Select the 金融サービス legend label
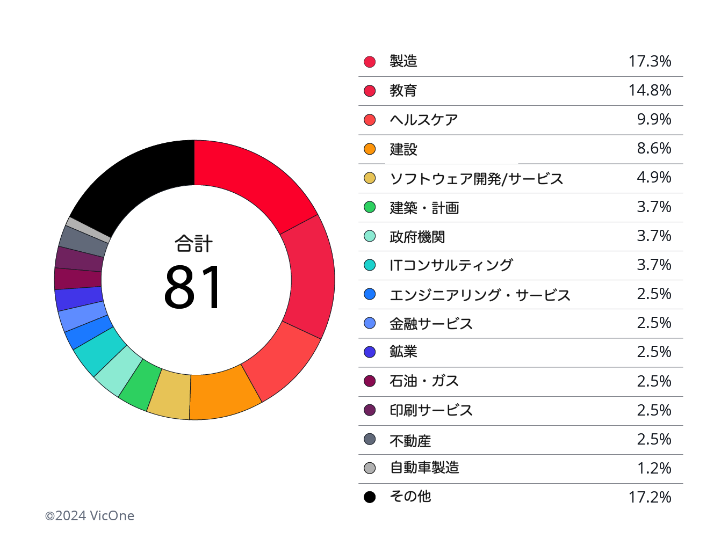This screenshot has height=560, width=728. coord(431,324)
